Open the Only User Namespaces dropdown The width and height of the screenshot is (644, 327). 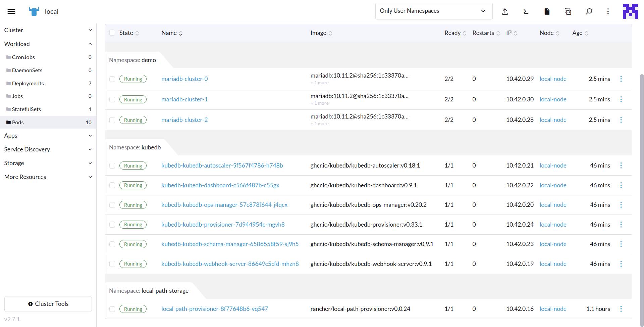pyautogui.click(x=433, y=11)
